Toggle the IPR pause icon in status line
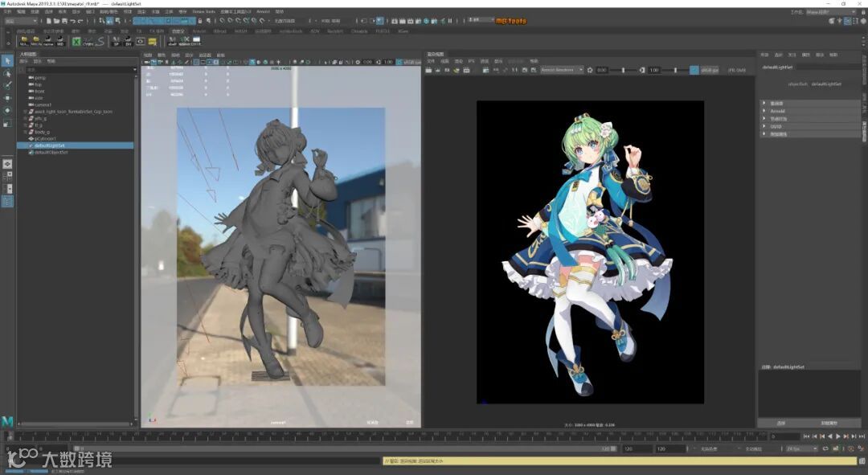The height and width of the screenshot is (475, 868). [x=450, y=21]
